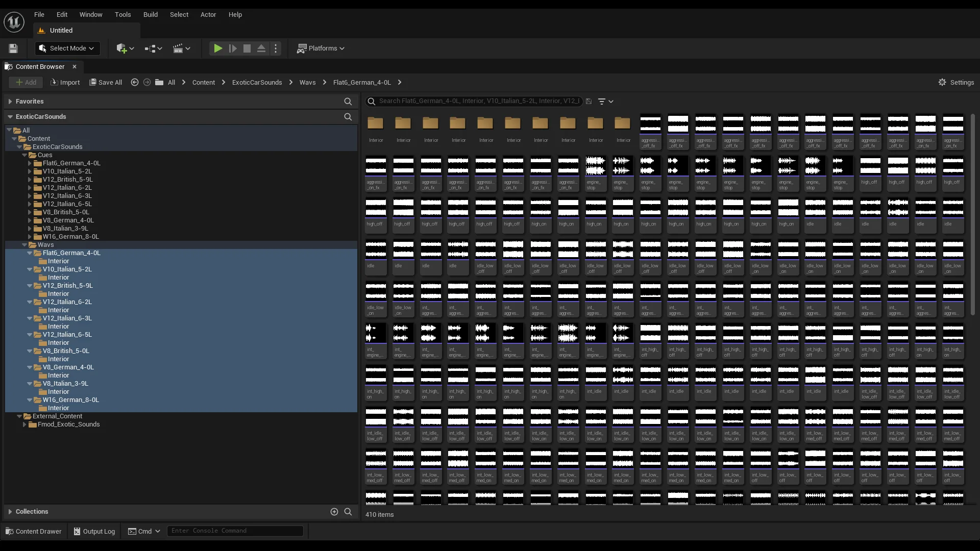The image size is (980, 551).
Task: Open the Select Mode dropdown
Action: [x=67, y=48]
